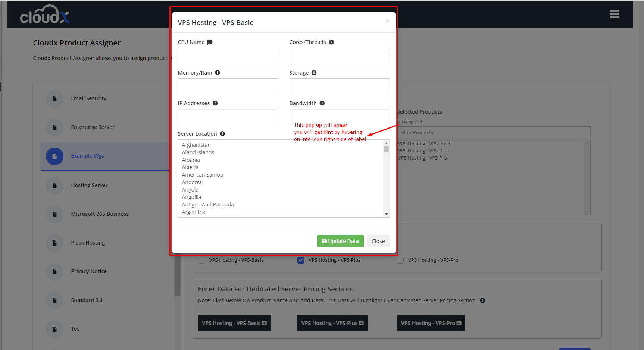
Task: Check the VPS Hosting - VPS-Basic checkbox
Action: [x=201, y=260]
